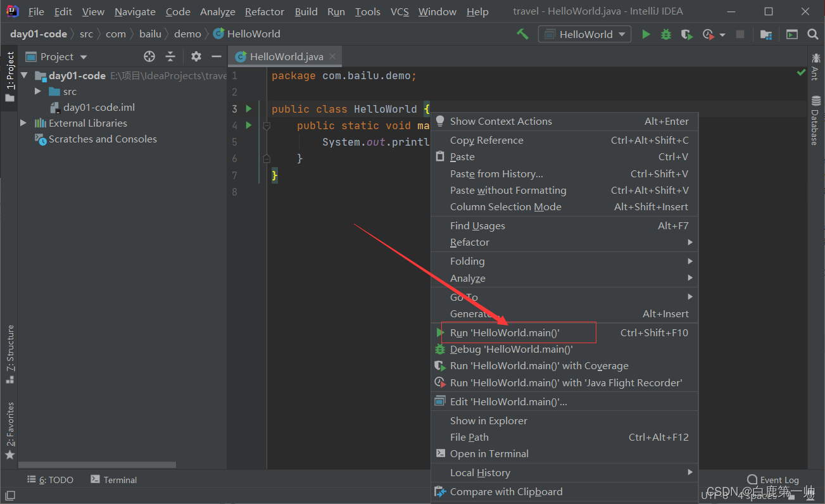Expand the src folder
The image size is (825, 504).
[x=38, y=92]
